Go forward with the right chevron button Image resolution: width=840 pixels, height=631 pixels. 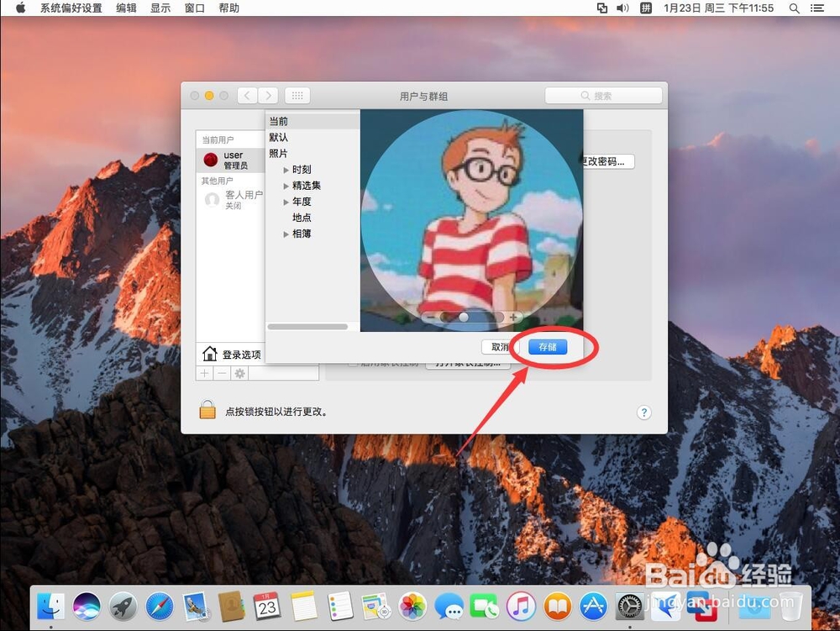268,96
